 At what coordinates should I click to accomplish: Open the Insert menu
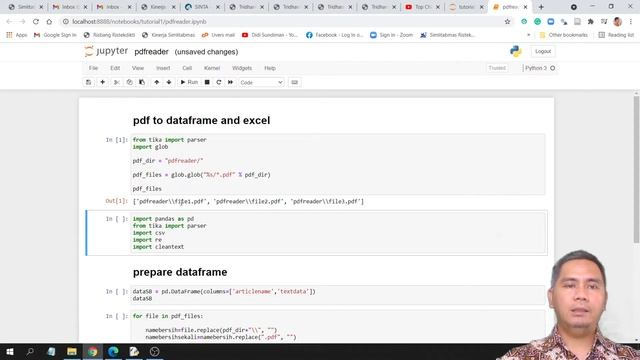pos(163,68)
